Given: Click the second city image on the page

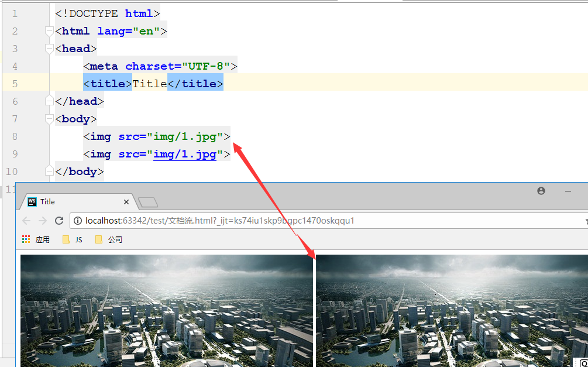Looking at the screenshot, I should point(452,311).
